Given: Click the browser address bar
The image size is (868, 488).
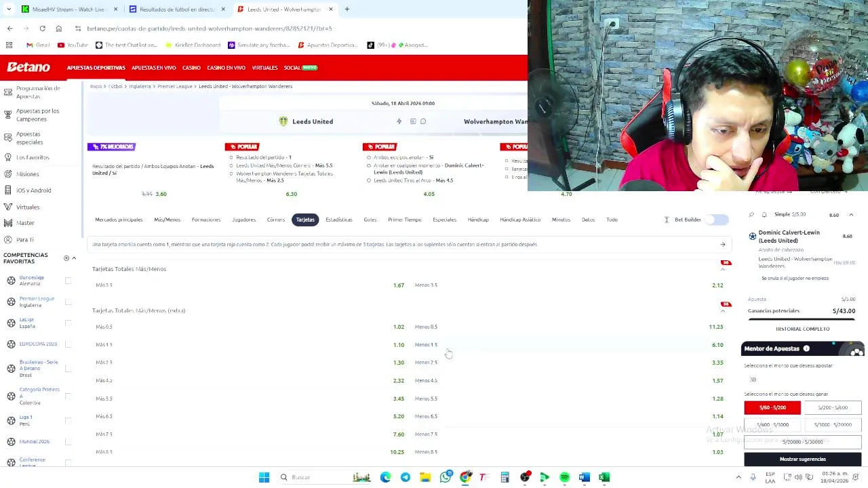Looking at the screenshot, I should [x=209, y=28].
